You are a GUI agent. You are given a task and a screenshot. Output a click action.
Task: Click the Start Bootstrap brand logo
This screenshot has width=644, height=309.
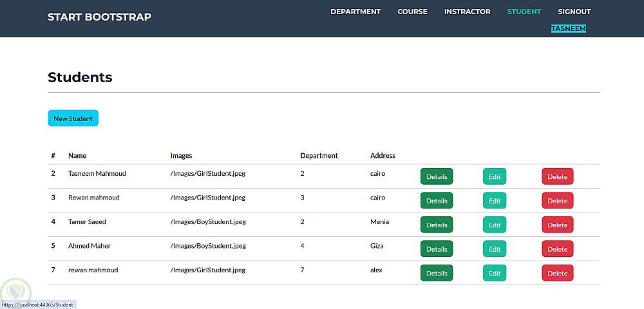[x=99, y=17]
